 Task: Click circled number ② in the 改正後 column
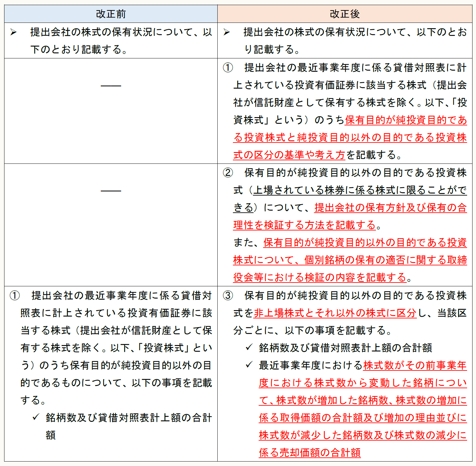[228, 173]
